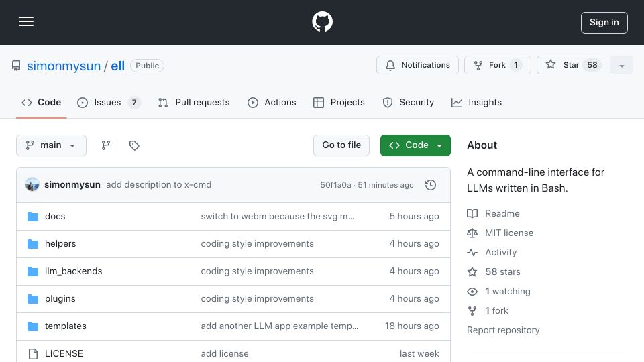Open the green Code clone dropdown
This screenshot has width=644, height=362.
point(415,145)
